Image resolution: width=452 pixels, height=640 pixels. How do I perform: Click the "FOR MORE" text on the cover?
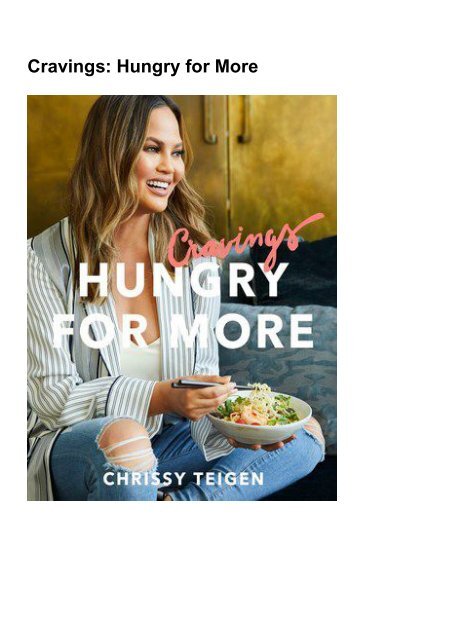183,331
